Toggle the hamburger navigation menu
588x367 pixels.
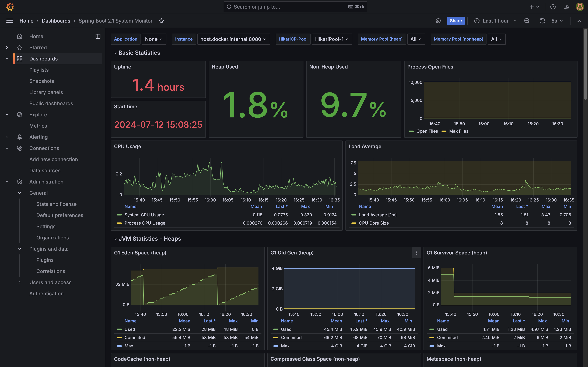point(10,21)
